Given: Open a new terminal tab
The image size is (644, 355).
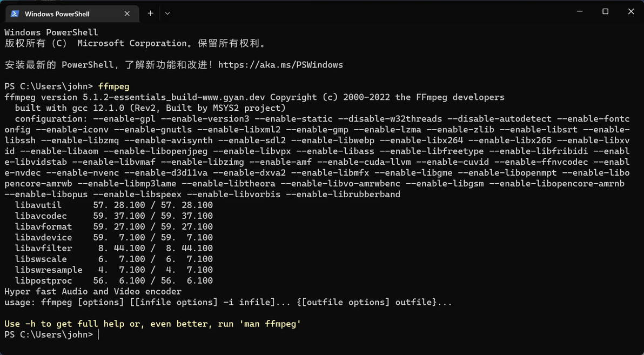Looking at the screenshot, I should pyautogui.click(x=150, y=13).
